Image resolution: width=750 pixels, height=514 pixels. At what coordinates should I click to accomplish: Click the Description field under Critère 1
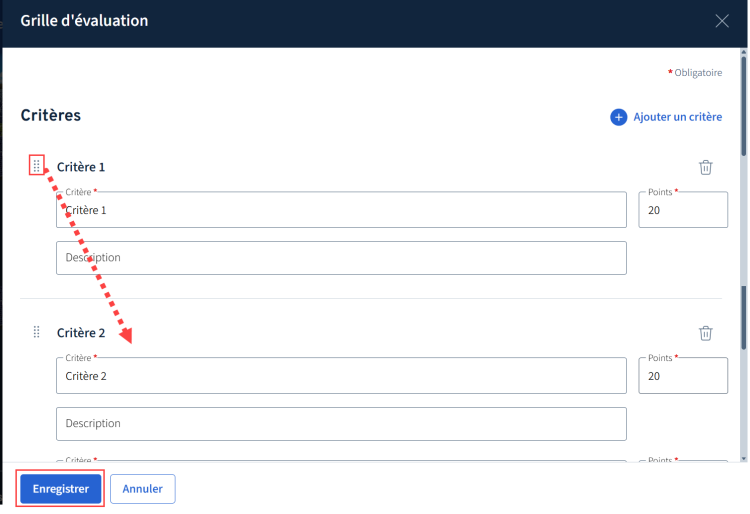[341, 258]
